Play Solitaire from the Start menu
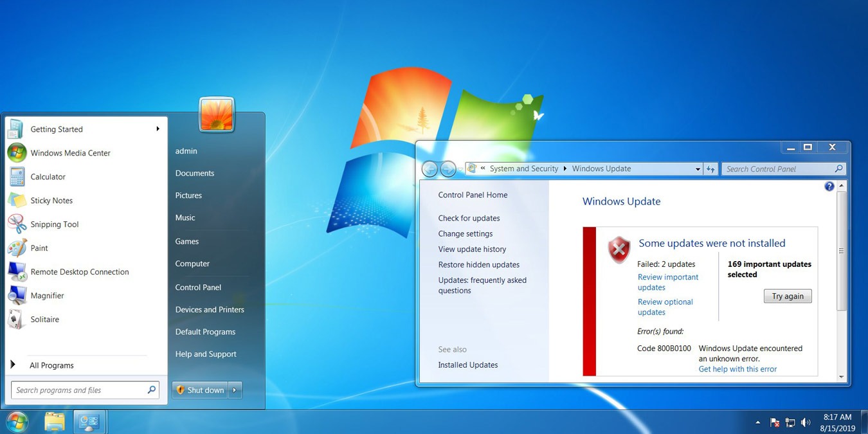This screenshot has width=868, height=434. click(45, 319)
